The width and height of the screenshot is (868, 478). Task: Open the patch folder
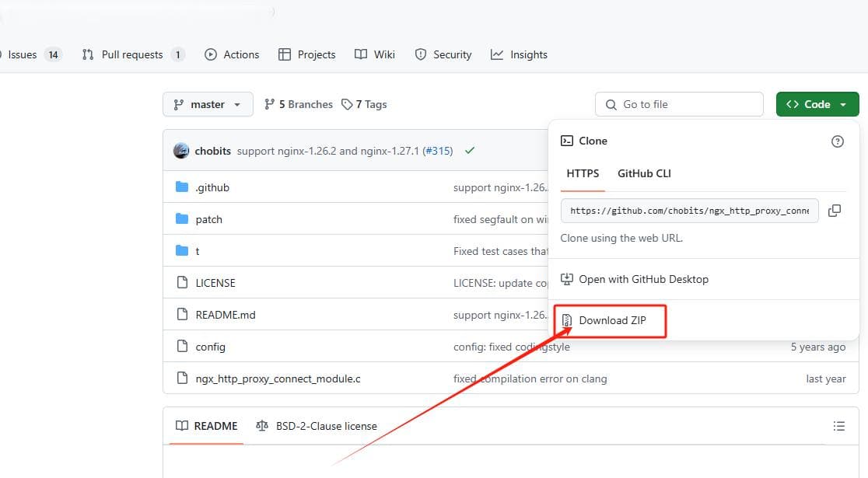pyautogui.click(x=208, y=220)
